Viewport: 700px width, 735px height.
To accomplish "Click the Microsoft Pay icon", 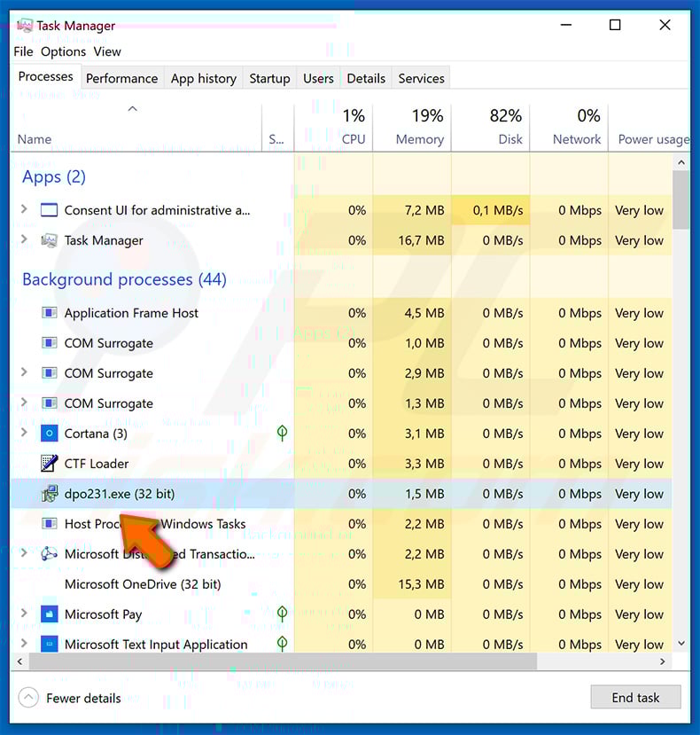I will tap(50, 614).
